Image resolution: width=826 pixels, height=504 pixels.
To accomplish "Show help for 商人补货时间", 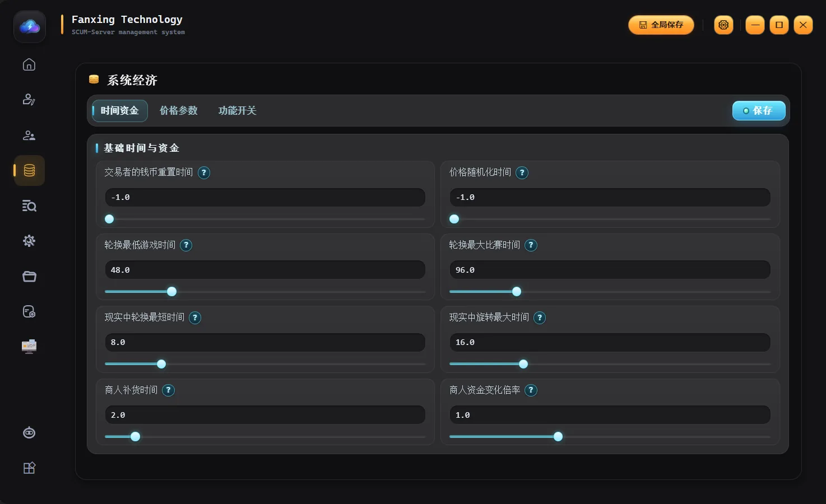I will click(168, 390).
